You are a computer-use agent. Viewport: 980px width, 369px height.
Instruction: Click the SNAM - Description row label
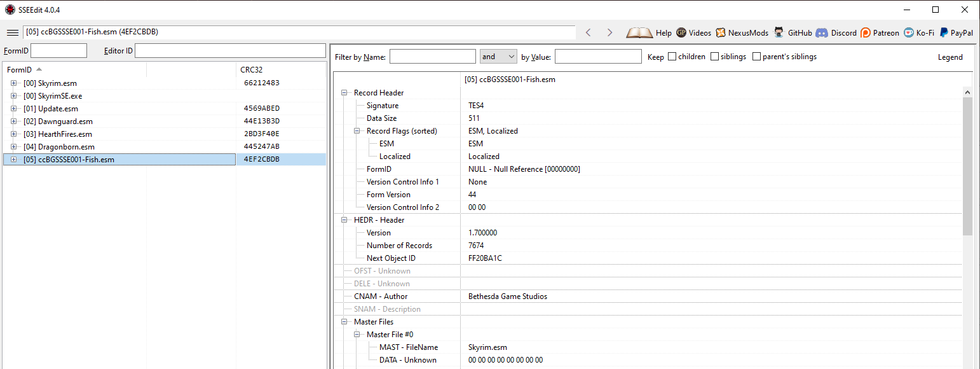coord(387,309)
